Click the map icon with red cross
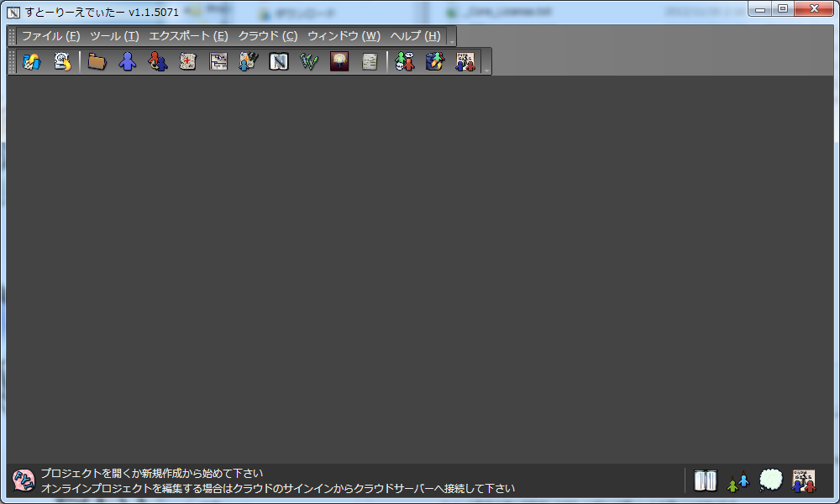The width and height of the screenshot is (840, 504). pos(187,61)
